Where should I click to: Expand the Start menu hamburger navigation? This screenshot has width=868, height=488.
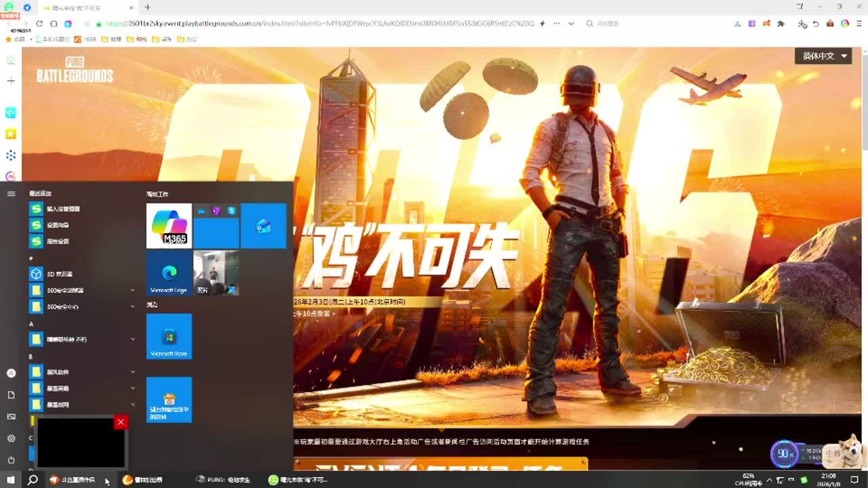coord(11,194)
